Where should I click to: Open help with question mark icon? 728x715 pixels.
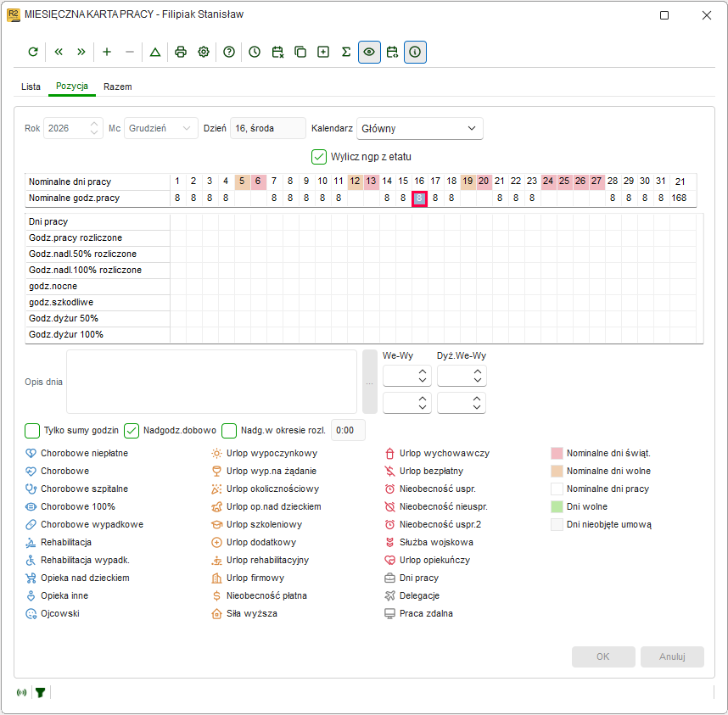(x=229, y=52)
